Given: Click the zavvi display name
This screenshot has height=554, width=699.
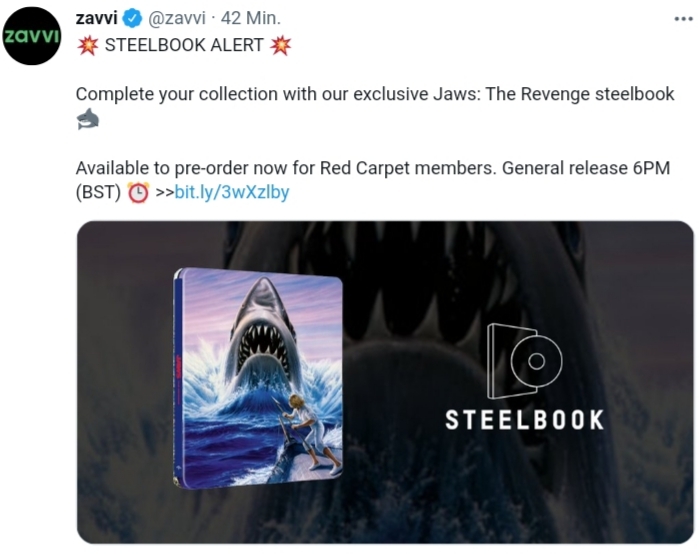Looking at the screenshot, I should coord(97,18).
